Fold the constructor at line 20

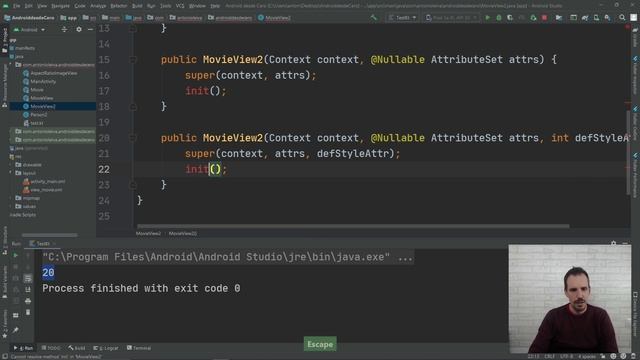(133, 138)
